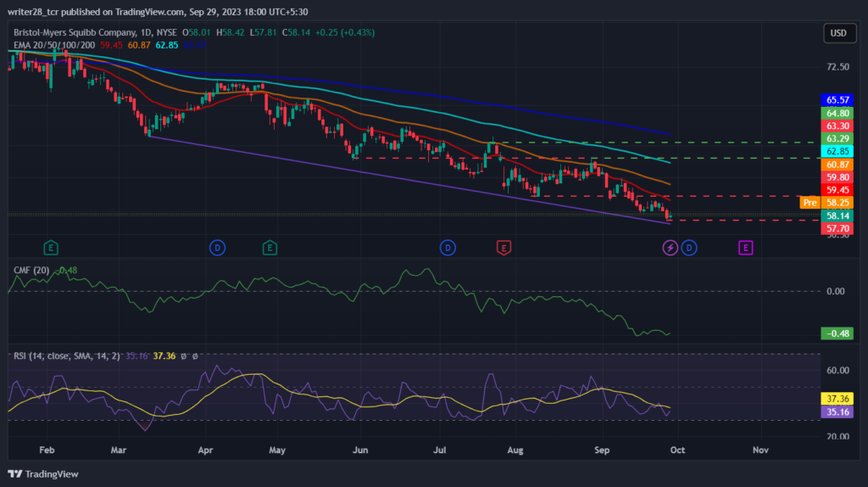Click the purple 35.16 RSI value label

[837, 411]
